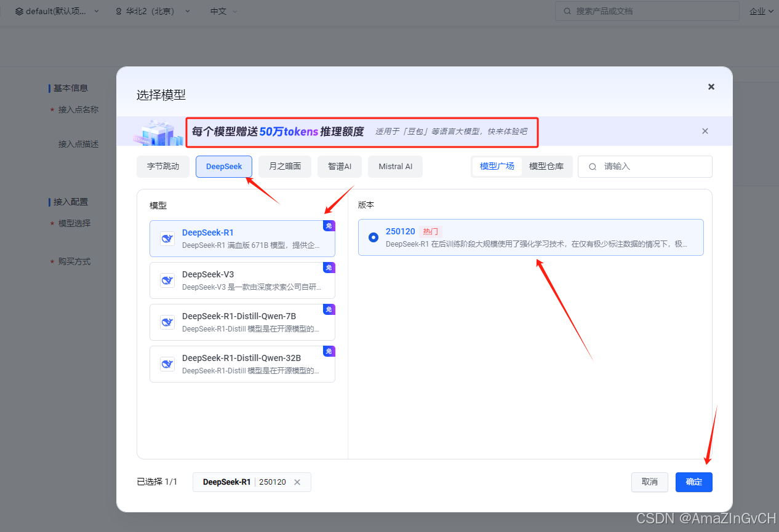Click the gift box banner illustration
The height and width of the screenshot is (532, 779).
159,132
